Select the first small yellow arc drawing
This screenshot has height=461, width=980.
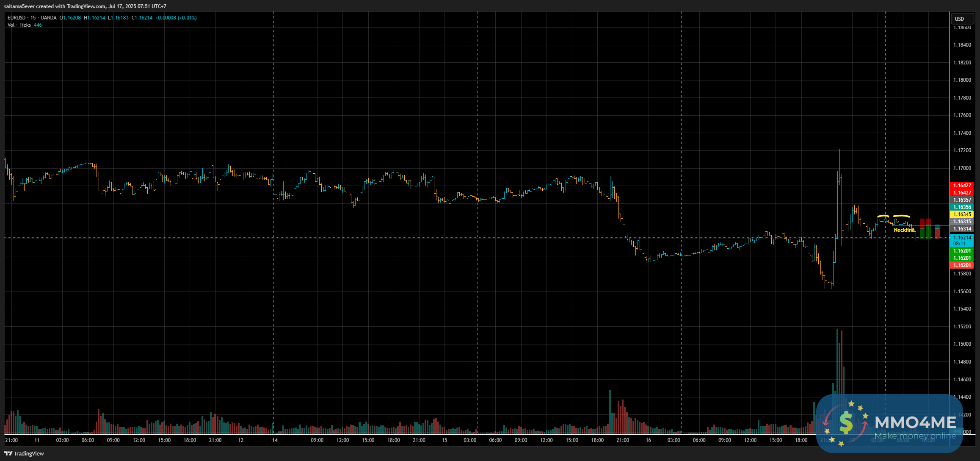(883, 216)
